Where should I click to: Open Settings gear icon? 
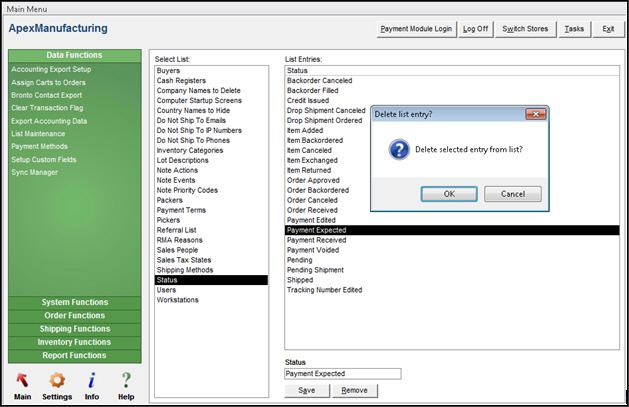57,380
